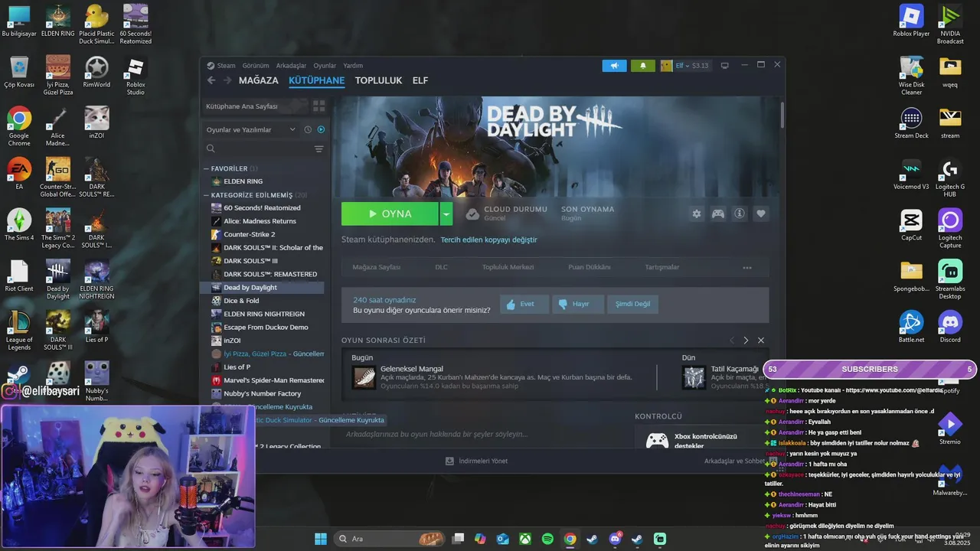
Task: Open the Görünüm menu
Action: tap(256, 66)
